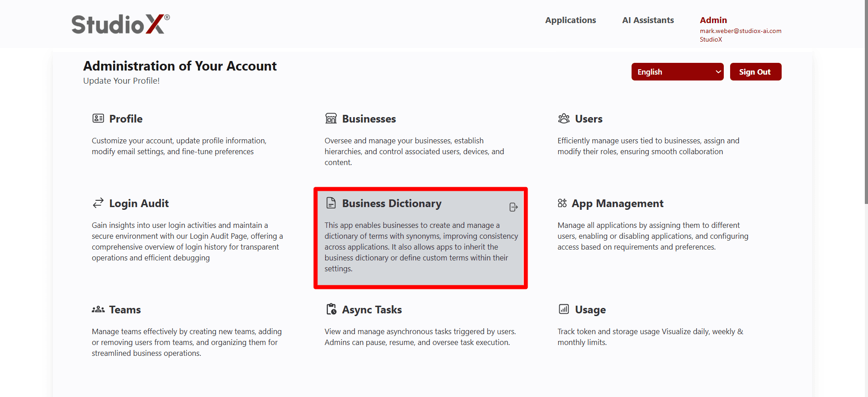
Task: Click the Async Tasks clipboard icon
Action: pyautogui.click(x=331, y=309)
